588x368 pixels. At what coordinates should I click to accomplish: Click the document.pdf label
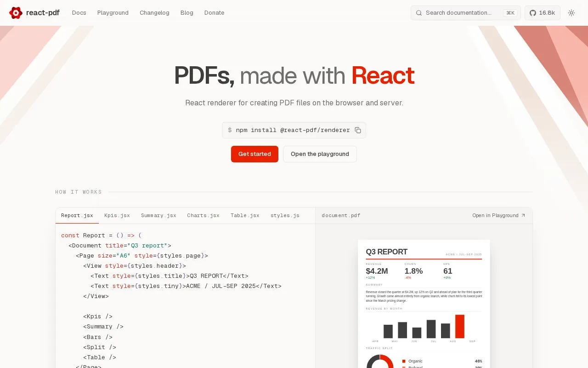pyautogui.click(x=341, y=215)
